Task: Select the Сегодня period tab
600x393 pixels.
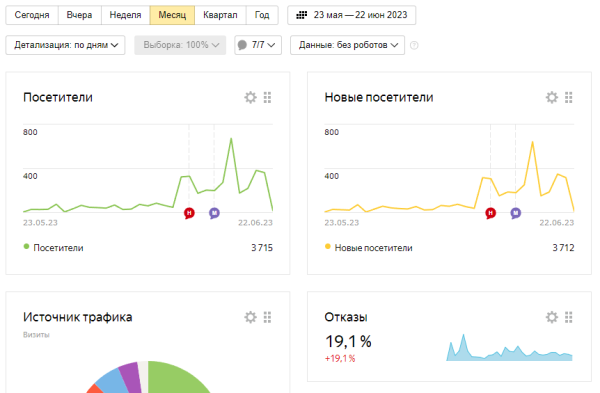Action: pyautogui.click(x=32, y=15)
